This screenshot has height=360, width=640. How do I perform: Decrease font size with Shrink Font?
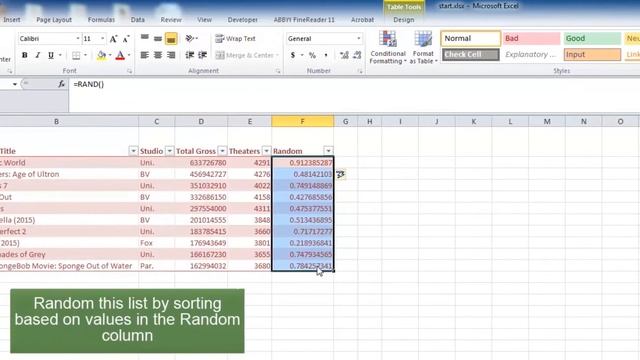pos(126,39)
